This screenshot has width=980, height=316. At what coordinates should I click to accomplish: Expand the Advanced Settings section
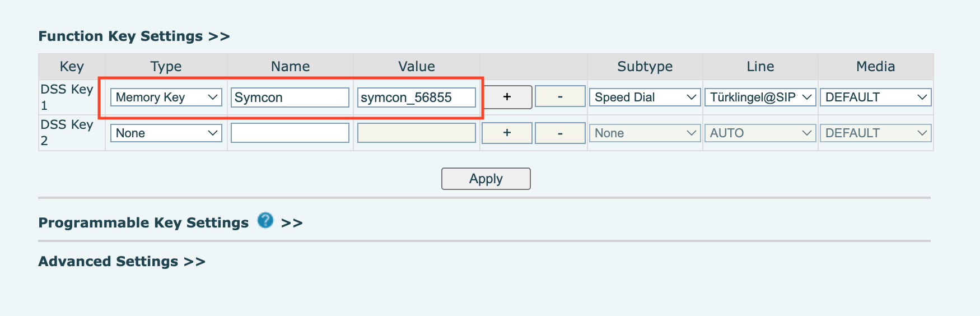(122, 262)
